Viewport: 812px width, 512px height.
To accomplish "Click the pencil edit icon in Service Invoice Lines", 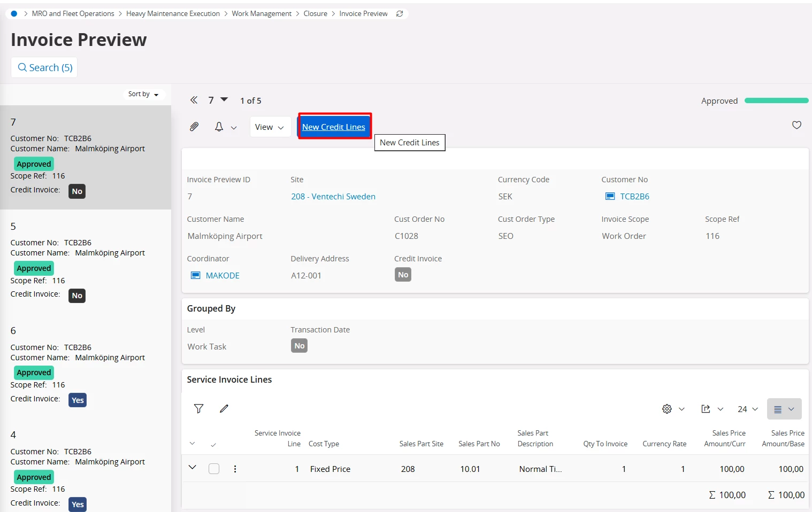I will [x=224, y=409].
